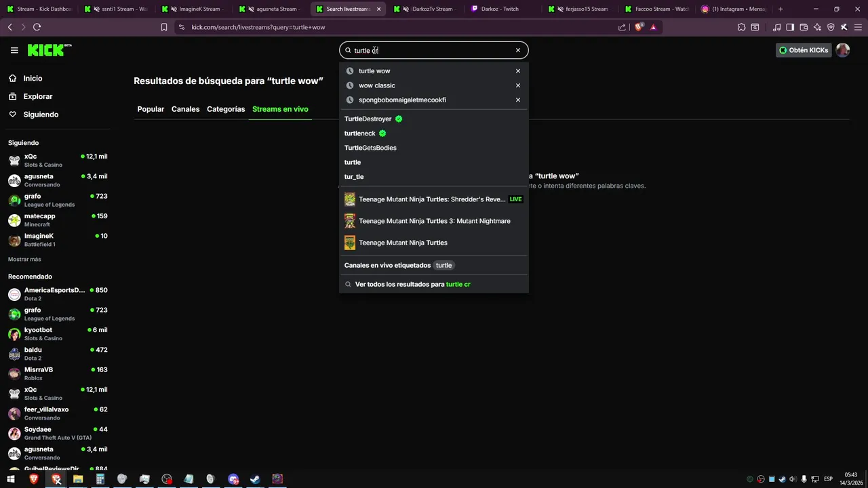
Task: Click the magnifier icon in search box
Action: (349, 50)
